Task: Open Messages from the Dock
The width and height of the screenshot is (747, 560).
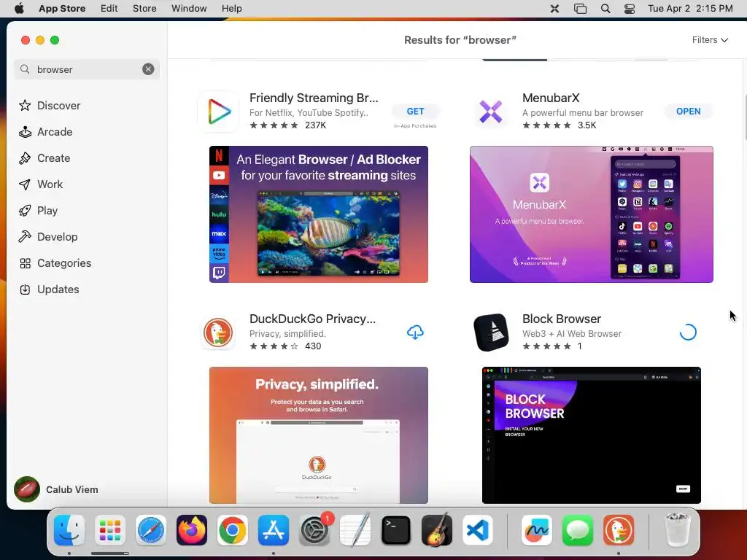Action: [x=578, y=531]
